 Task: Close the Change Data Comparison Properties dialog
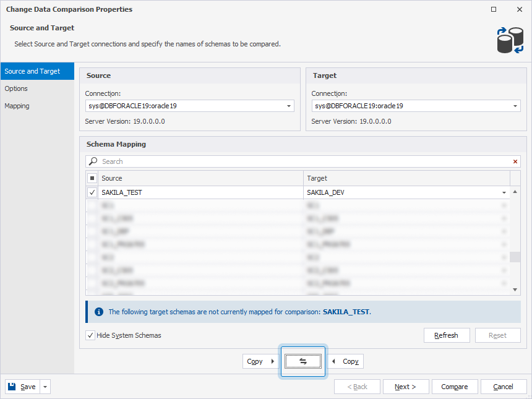520,9
